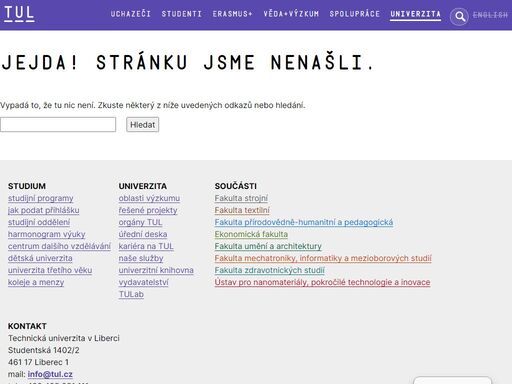Click the TUL logo in the header
The width and height of the screenshot is (512, 384).
19,14
